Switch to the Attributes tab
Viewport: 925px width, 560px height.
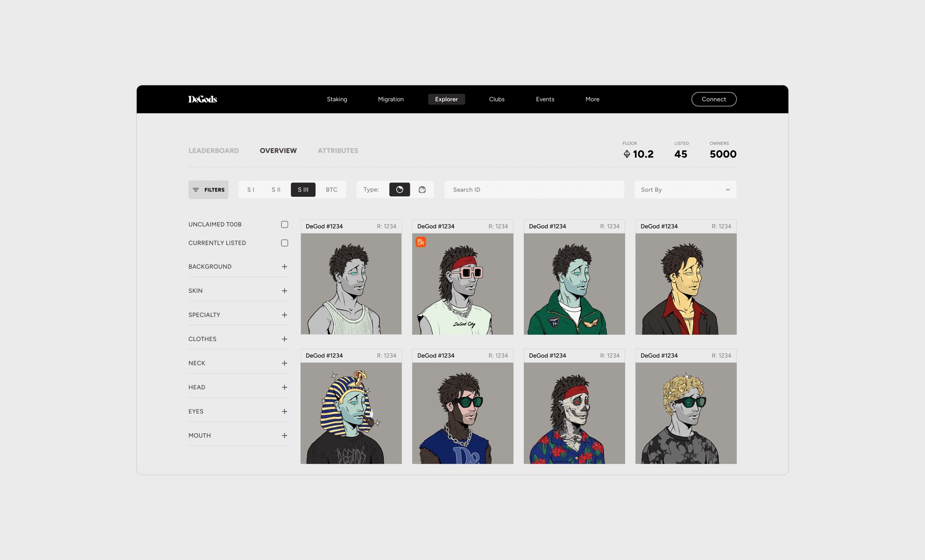click(338, 151)
